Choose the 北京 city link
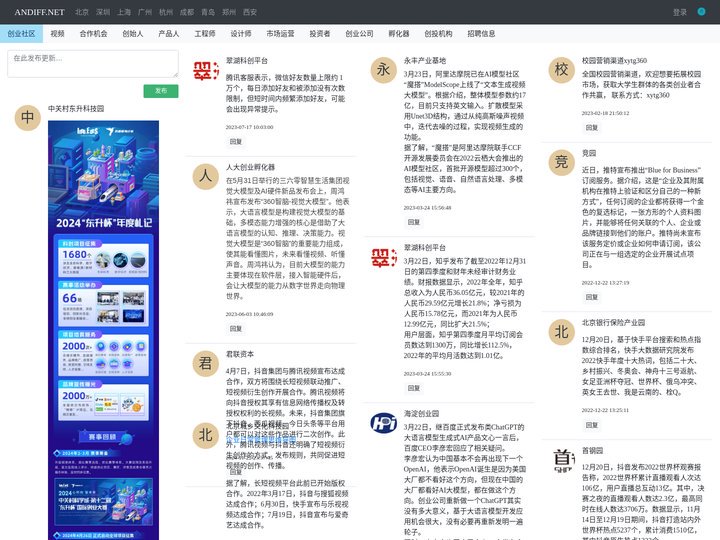 pyautogui.click(x=82, y=12)
